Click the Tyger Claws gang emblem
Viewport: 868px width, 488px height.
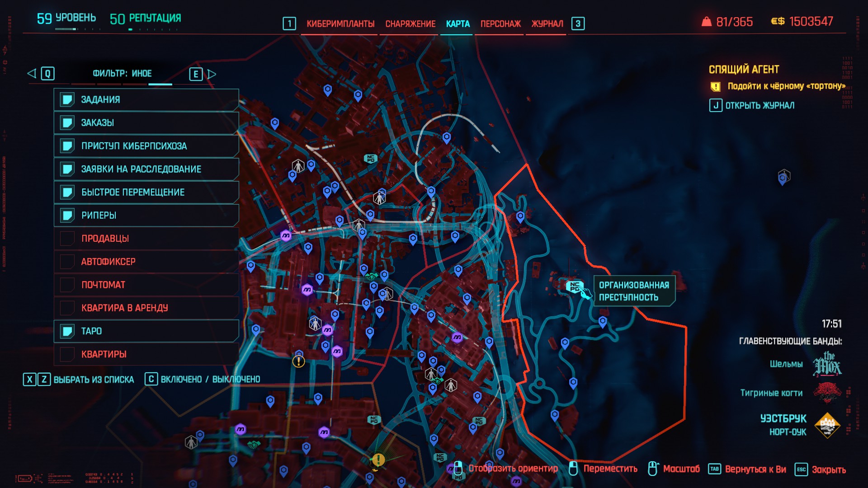pyautogui.click(x=827, y=392)
